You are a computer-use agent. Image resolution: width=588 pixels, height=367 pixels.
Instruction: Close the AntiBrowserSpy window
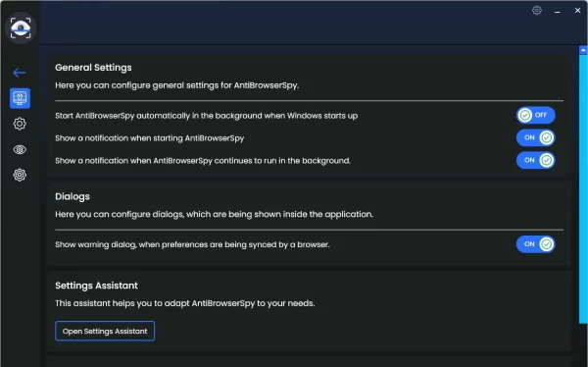point(577,11)
